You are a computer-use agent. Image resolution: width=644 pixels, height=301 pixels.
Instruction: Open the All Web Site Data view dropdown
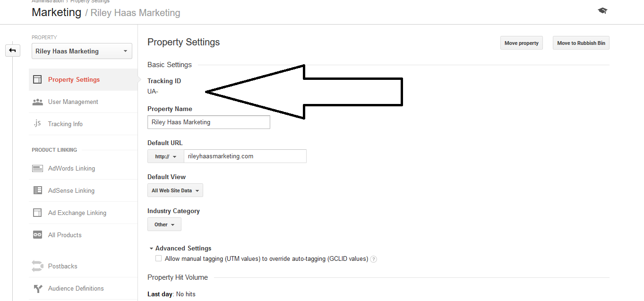click(x=175, y=190)
